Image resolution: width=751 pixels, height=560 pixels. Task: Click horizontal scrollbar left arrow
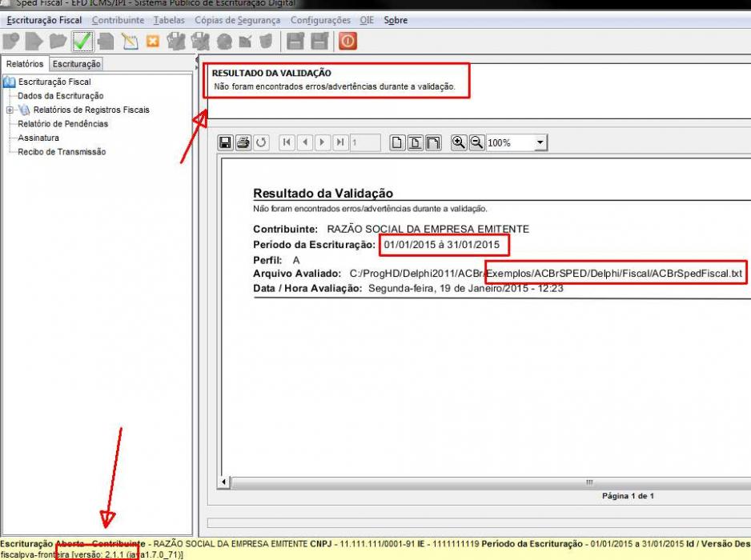click(223, 482)
